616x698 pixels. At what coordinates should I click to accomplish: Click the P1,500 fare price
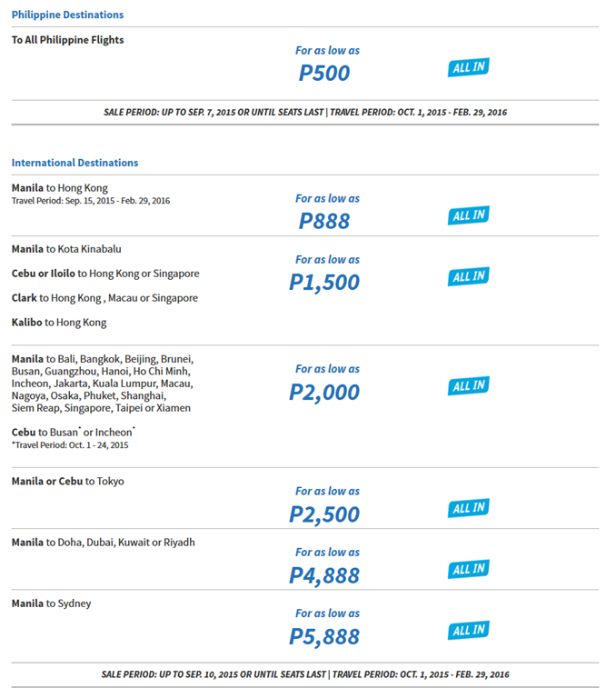tap(324, 283)
